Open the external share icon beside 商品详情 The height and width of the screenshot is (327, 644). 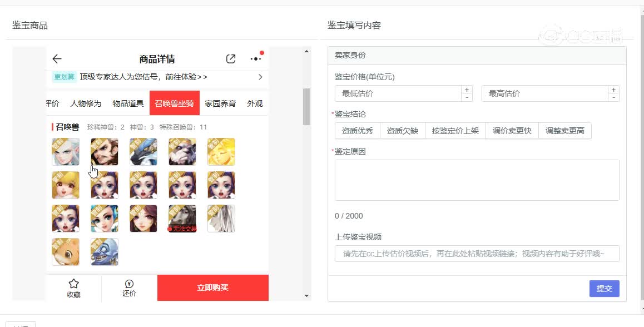tap(230, 58)
